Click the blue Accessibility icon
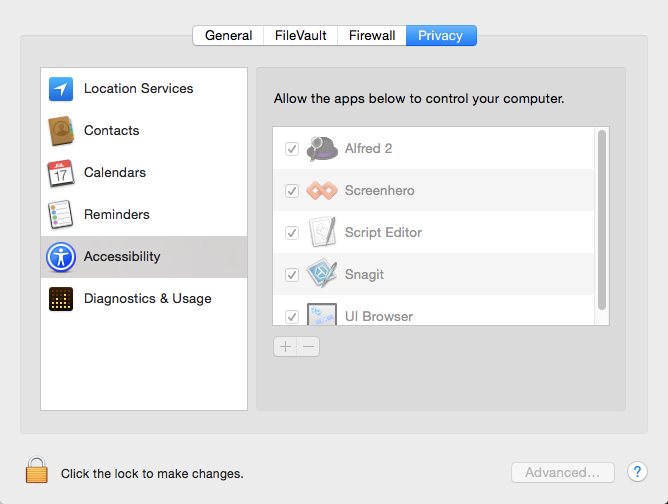The height and width of the screenshot is (504, 668). click(x=61, y=257)
